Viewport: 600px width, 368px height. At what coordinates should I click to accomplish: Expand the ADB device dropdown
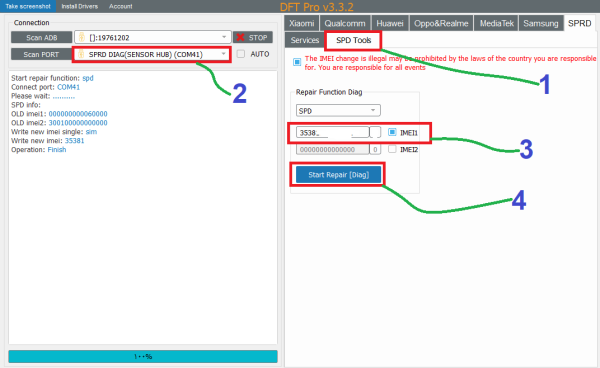(x=224, y=37)
